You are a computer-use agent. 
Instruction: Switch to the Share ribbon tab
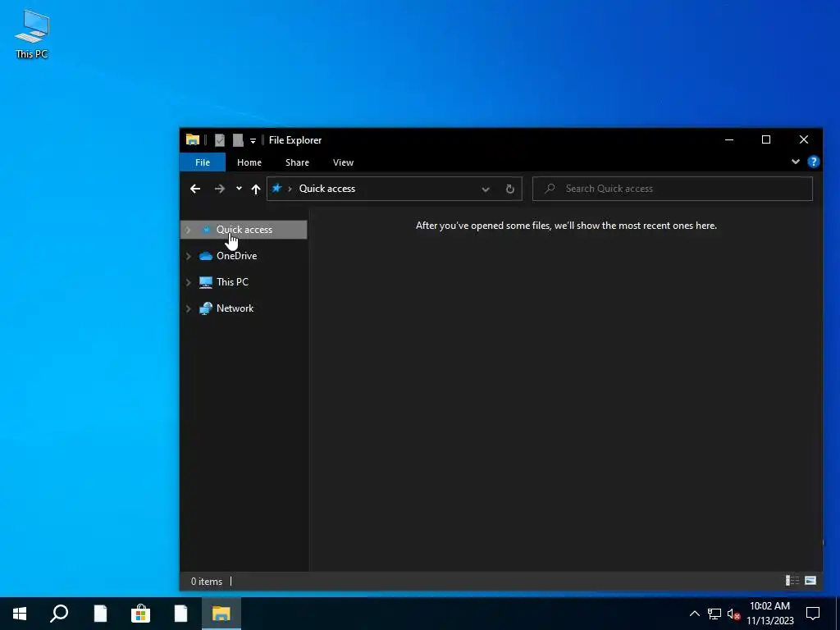297,162
